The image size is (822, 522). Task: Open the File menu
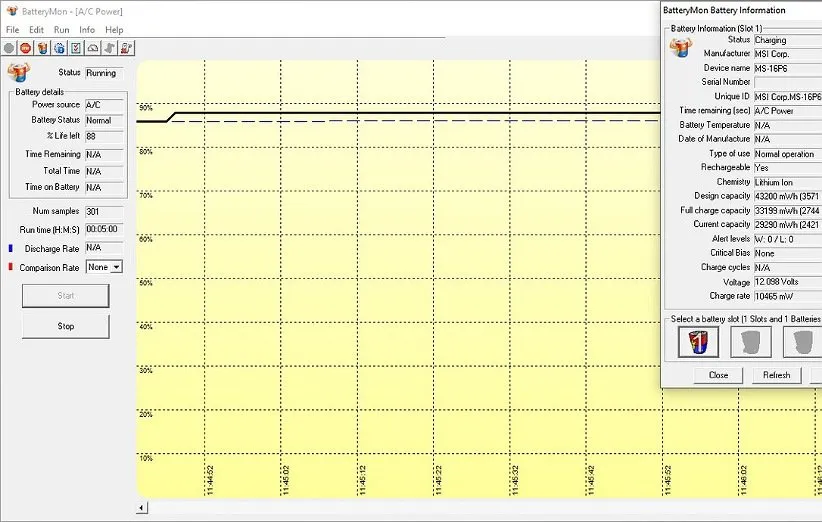coord(13,30)
